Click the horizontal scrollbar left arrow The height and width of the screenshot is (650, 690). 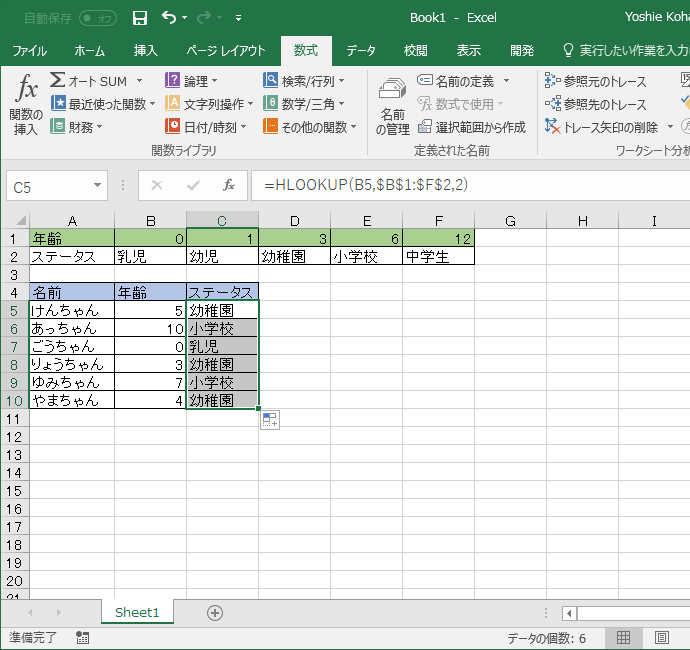(569, 613)
